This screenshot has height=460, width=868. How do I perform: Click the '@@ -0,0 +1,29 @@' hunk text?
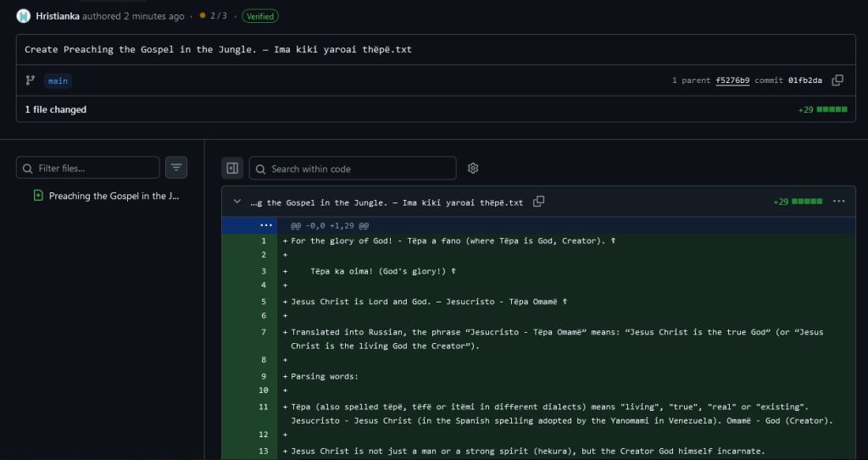pos(330,226)
